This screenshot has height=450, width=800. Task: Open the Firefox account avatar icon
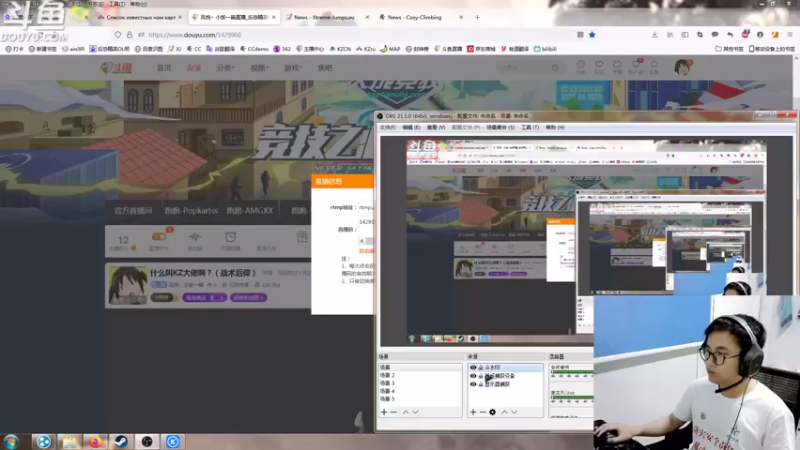point(760,35)
